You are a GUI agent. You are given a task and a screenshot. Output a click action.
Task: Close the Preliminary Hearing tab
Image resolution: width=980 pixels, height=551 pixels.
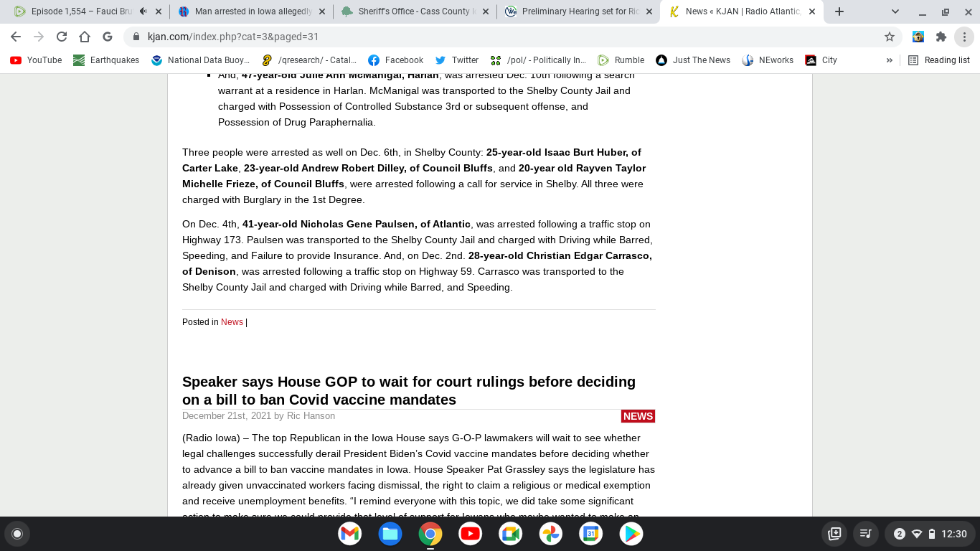point(649,11)
